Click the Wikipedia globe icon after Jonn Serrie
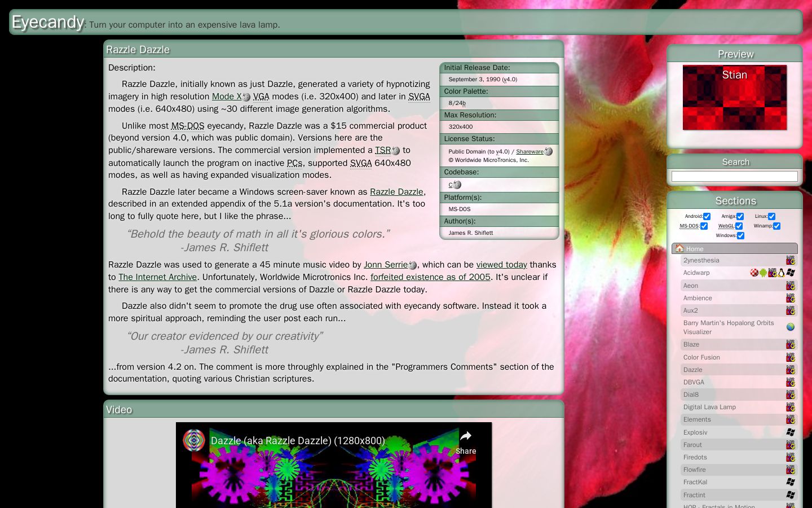This screenshot has height=508, width=812. pos(413,265)
